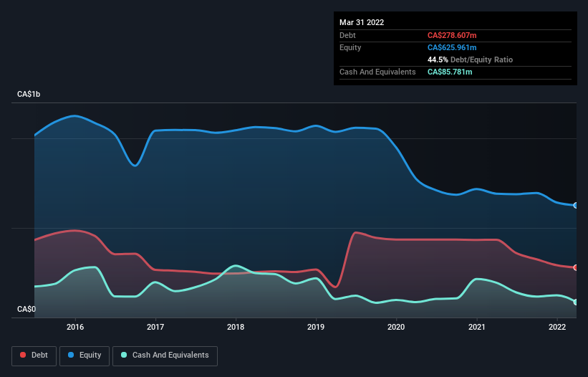Click the debt value CA$278.607m

click(452, 35)
